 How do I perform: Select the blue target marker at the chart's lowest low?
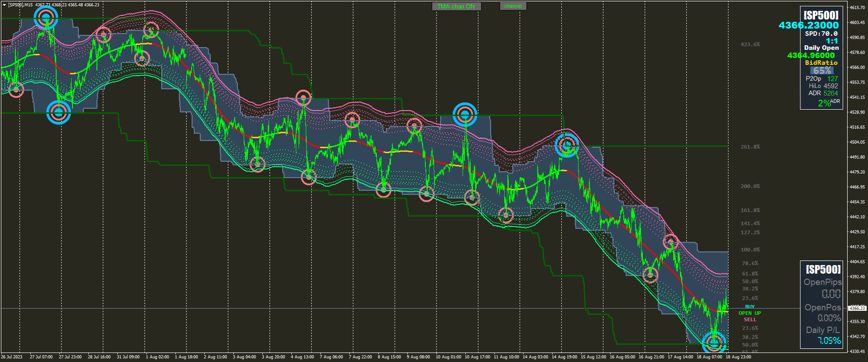click(714, 343)
